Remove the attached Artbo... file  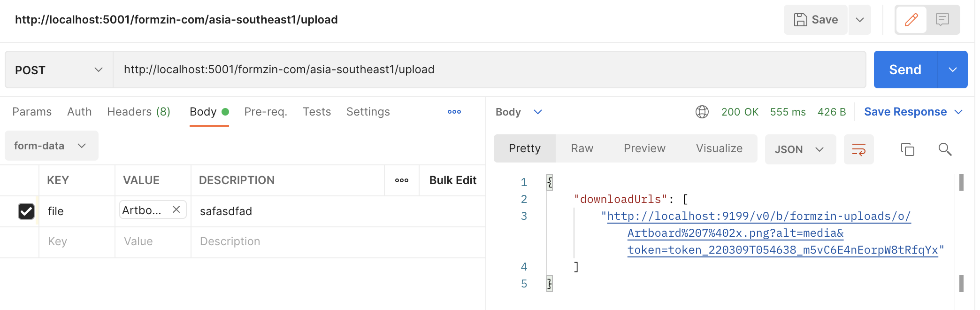(x=176, y=209)
